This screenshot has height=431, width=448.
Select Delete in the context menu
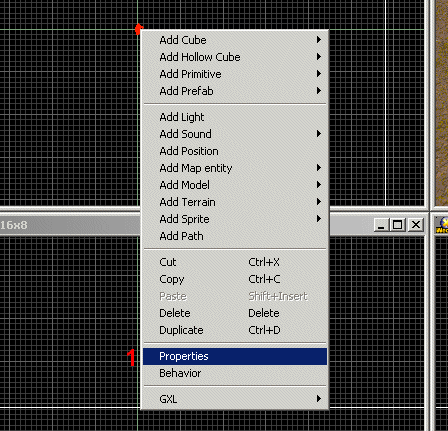(x=235, y=313)
